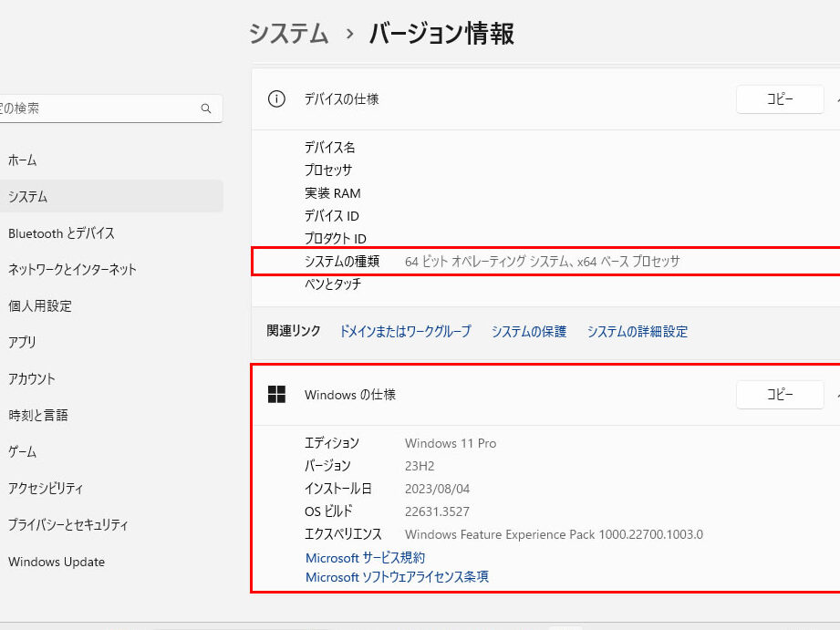This screenshot has width=840, height=630.
Task: Open the Microsoft ソフトウェアライセンス条項 link
Action: click(x=397, y=577)
